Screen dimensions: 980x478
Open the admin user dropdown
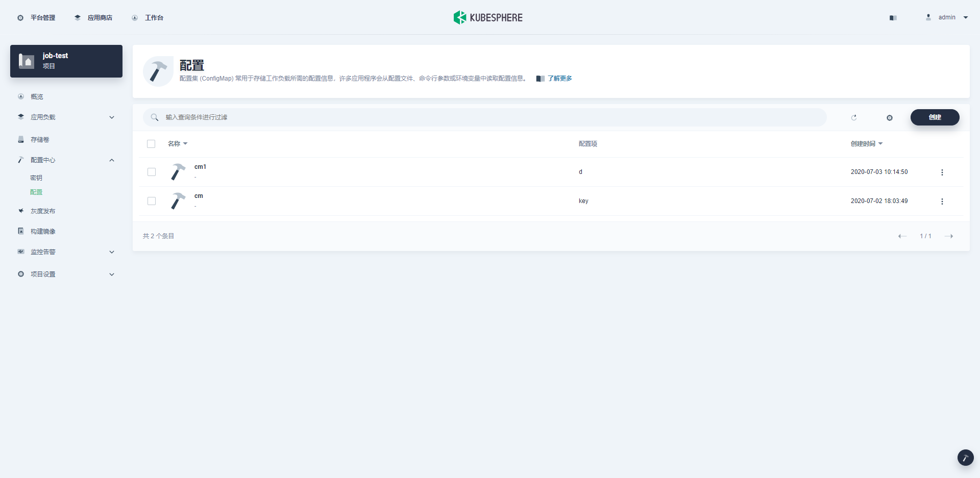coord(948,17)
